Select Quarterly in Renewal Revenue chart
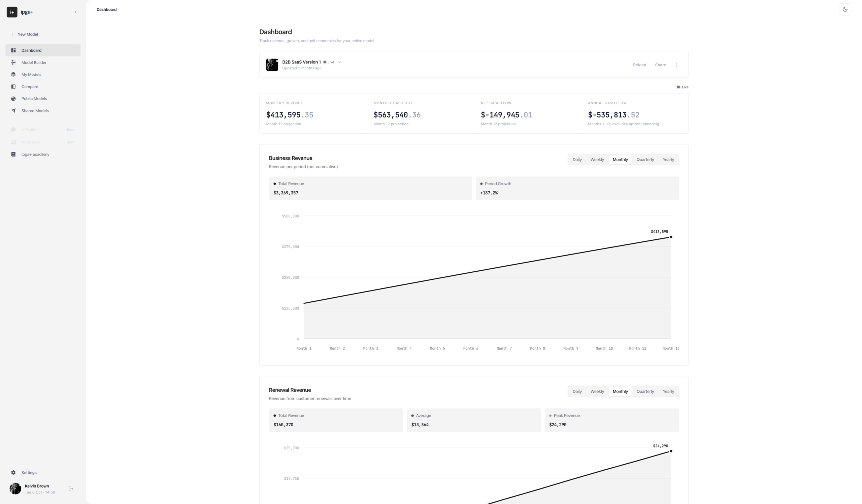The image size is (862, 504). tap(645, 392)
